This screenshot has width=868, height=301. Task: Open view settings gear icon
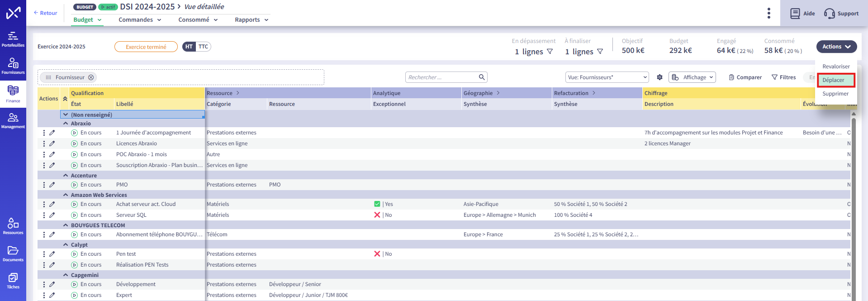[659, 77]
